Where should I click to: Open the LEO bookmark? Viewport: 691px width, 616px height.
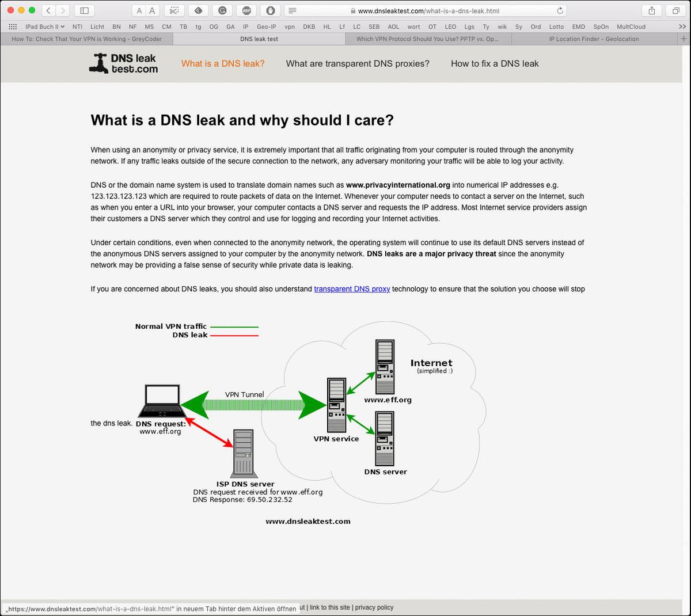point(451,26)
